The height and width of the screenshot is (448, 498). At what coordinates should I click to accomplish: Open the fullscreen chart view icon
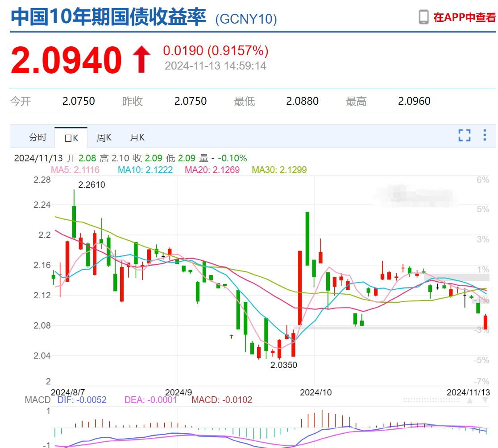(x=465, y=136)
